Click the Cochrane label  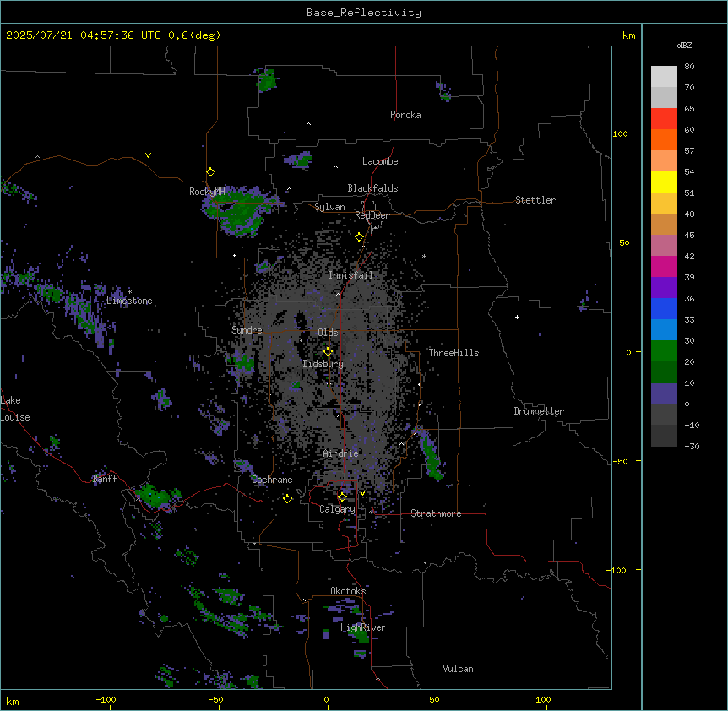[272, 480]
